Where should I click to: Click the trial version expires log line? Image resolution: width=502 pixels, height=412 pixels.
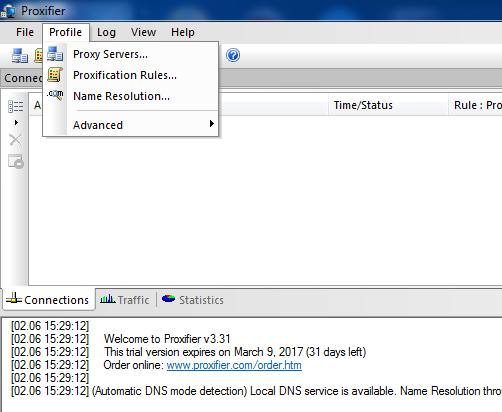tap(235, 352)
